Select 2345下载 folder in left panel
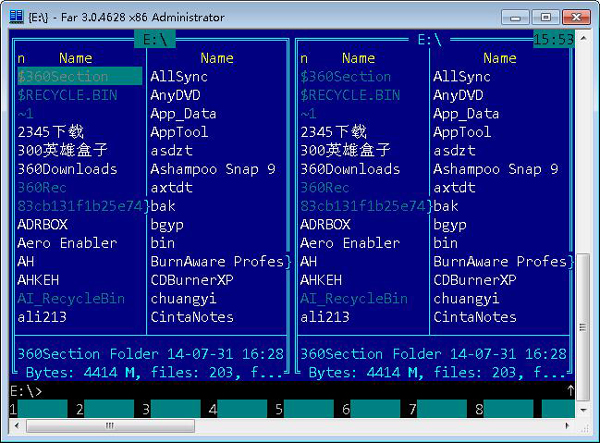The width and height of the screenshot is (600, 443). [x=51, y=132]
